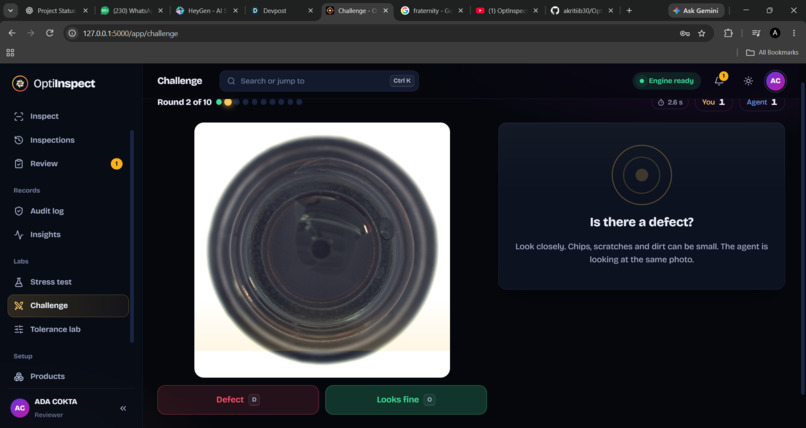Click the Review count badge
This screenshot has height=428, width=806.
pyautogui.click(x=117, y=163)
